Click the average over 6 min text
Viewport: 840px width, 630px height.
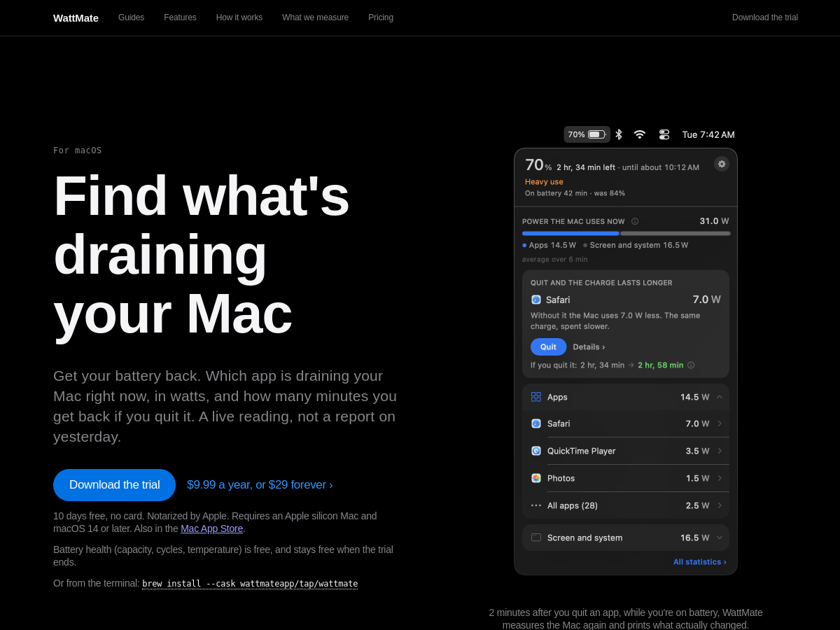[555, 259]
